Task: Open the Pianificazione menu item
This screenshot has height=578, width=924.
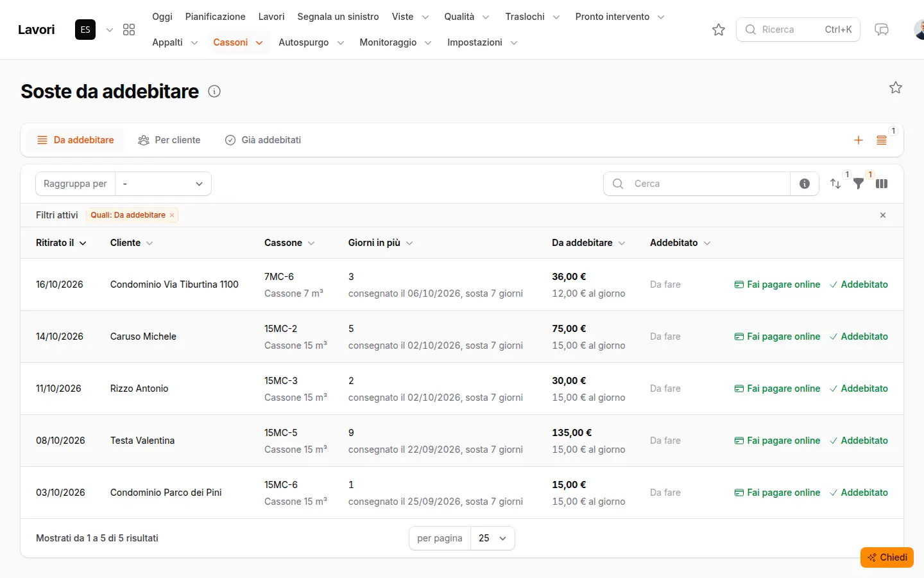Action: 215,17
